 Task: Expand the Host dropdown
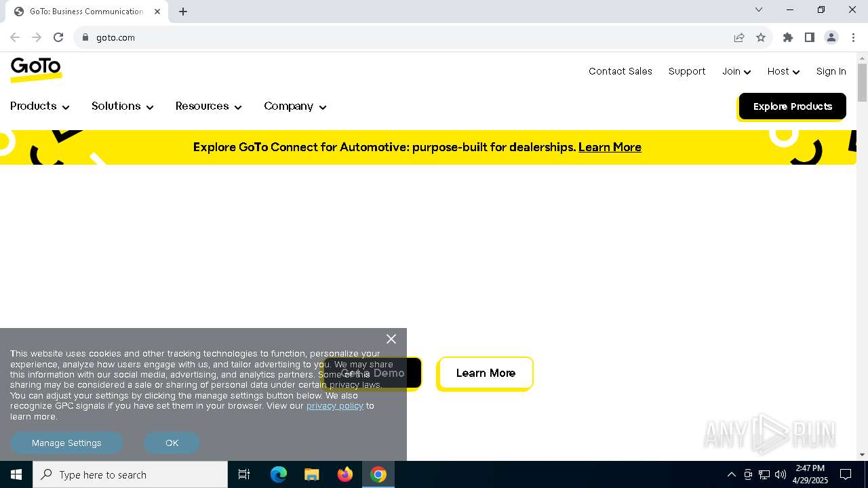pyautogui.click(x=783, y=71)
